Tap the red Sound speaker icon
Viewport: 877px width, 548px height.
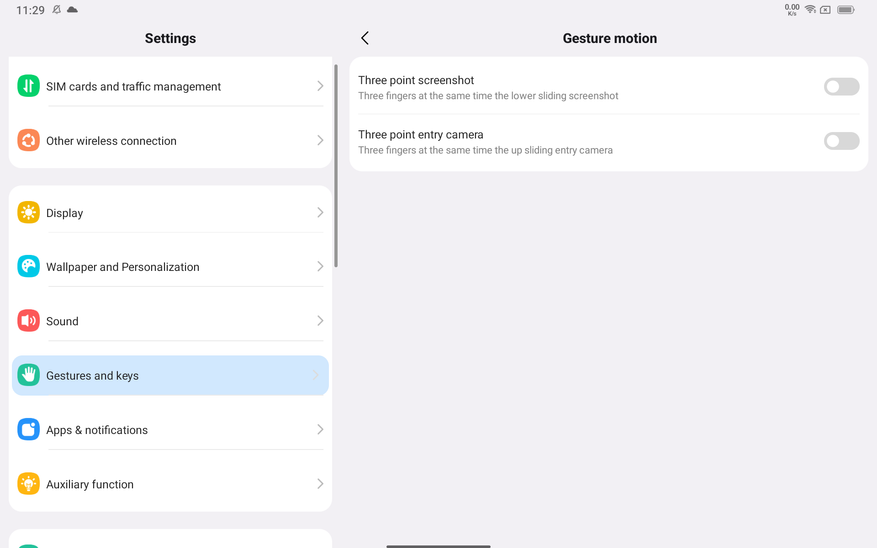click(x=29, y=321)
